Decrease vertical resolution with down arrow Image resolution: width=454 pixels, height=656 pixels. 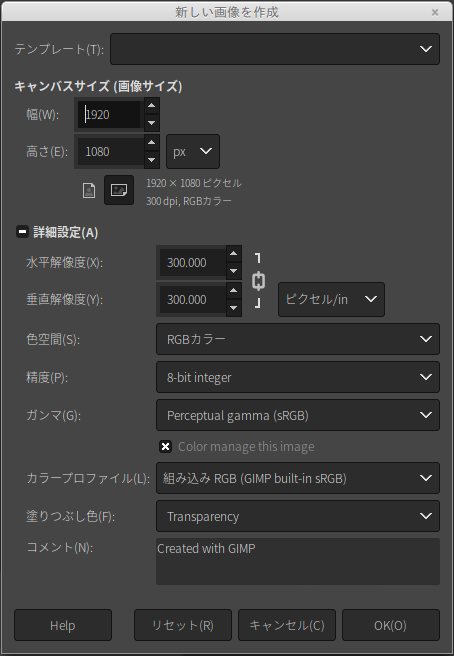(x=233, y=308)
